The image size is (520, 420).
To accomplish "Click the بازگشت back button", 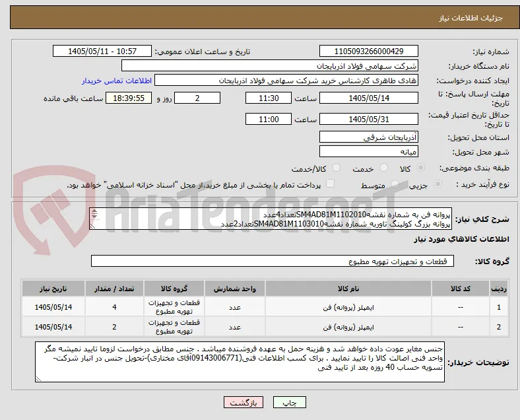I will (x=244, y=402).
